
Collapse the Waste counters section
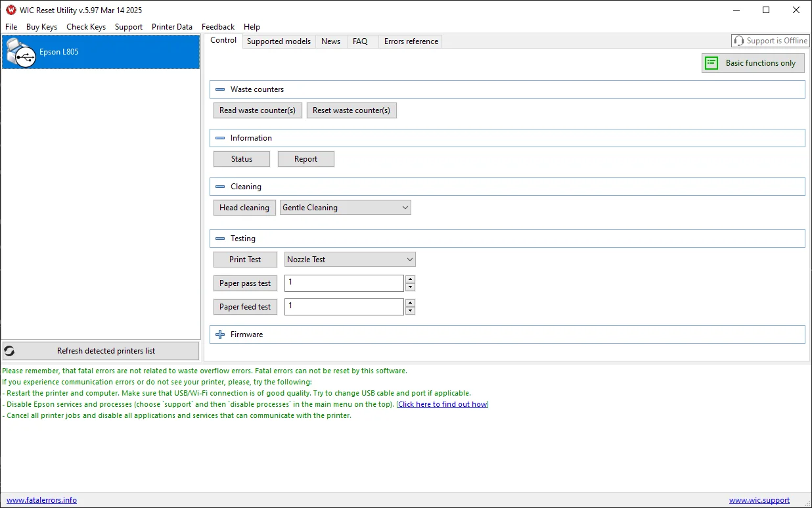click(220, 89)
